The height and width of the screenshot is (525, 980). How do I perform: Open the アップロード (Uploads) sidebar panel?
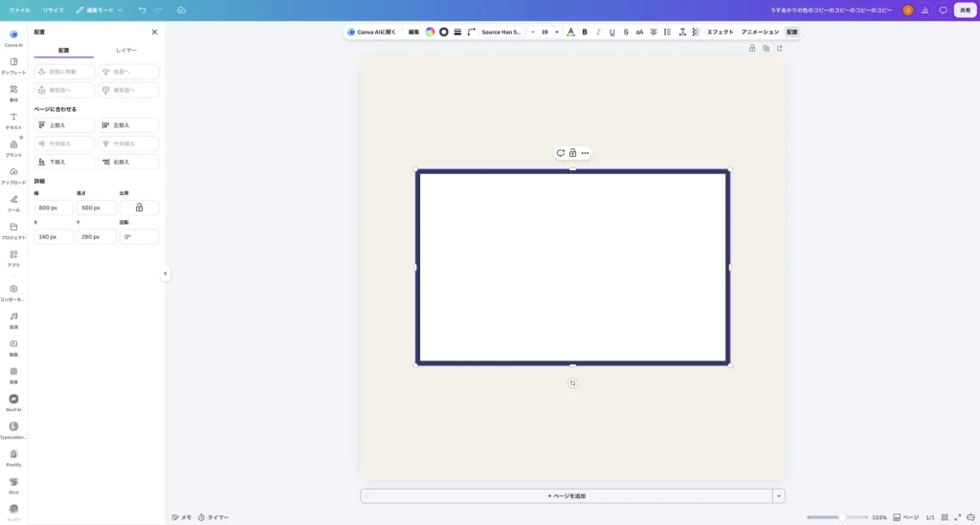coord(13,175)
